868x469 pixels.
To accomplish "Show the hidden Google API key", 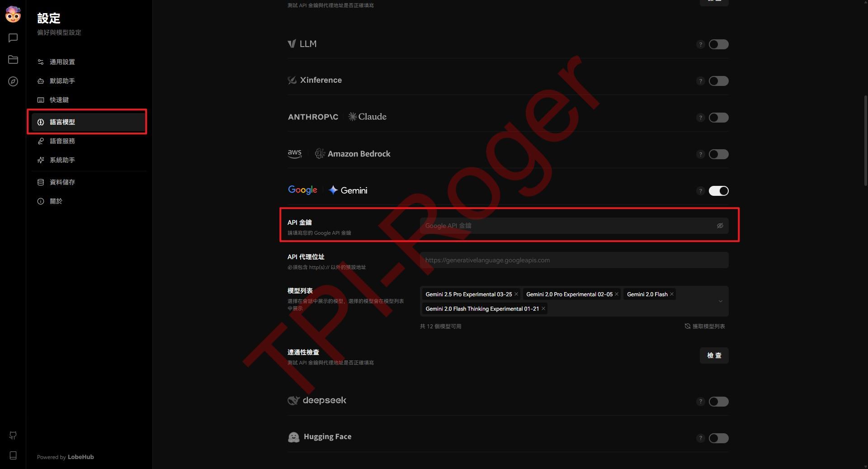I will pos(720,226).
